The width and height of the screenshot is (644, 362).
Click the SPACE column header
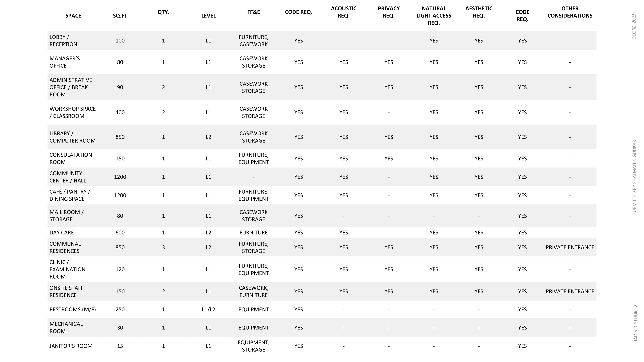(x=73, y=16)
